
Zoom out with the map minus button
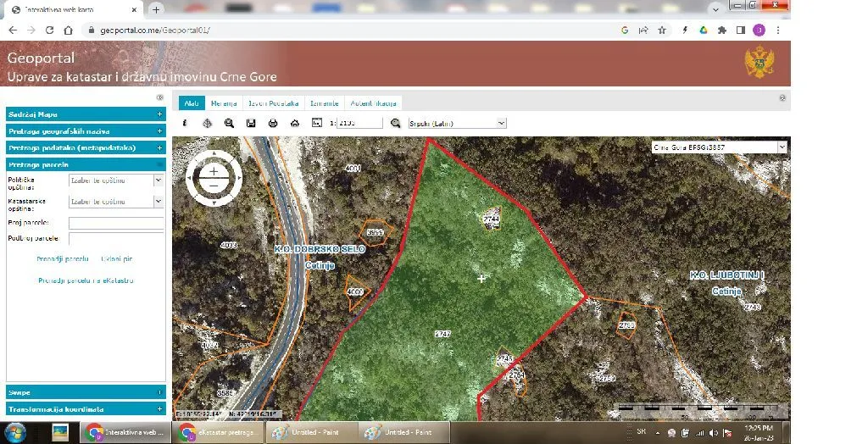point(214,186)
